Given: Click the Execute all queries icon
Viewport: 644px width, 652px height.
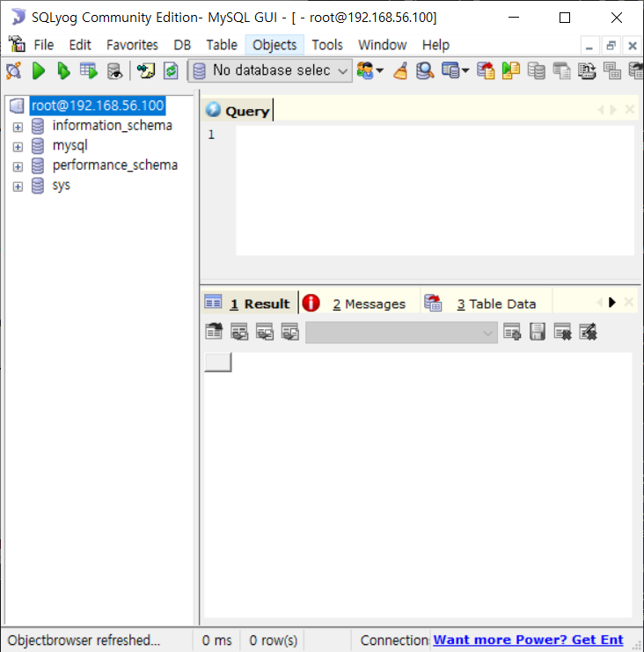Looking at the screenshot, I should tap(63, 70).
